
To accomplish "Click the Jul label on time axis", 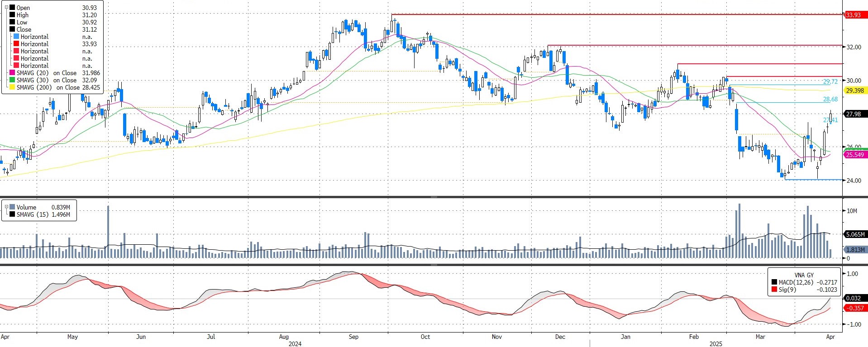I will click(210, 337).
